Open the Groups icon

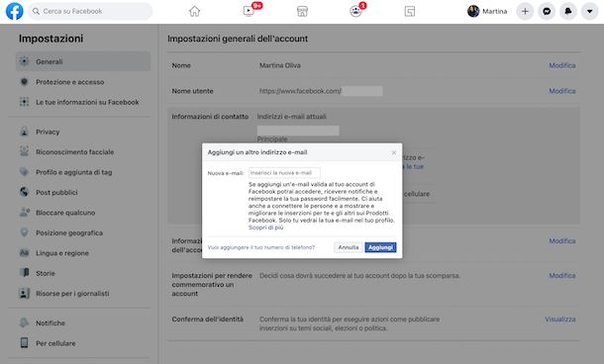(x=355, y=11)
